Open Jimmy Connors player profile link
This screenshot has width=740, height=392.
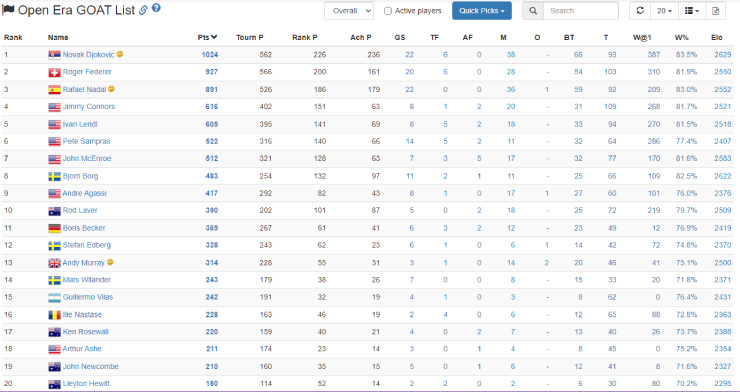(89, 107)
